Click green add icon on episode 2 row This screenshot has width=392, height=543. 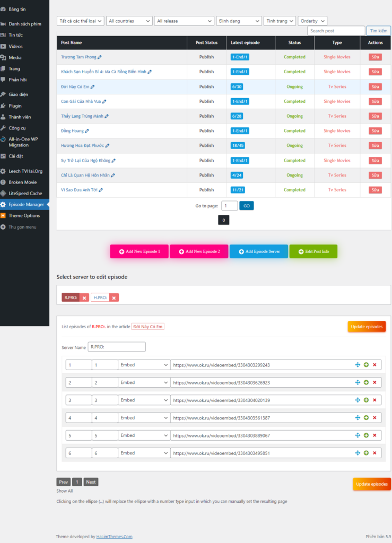pyautogui.click(x=366, y=383)
